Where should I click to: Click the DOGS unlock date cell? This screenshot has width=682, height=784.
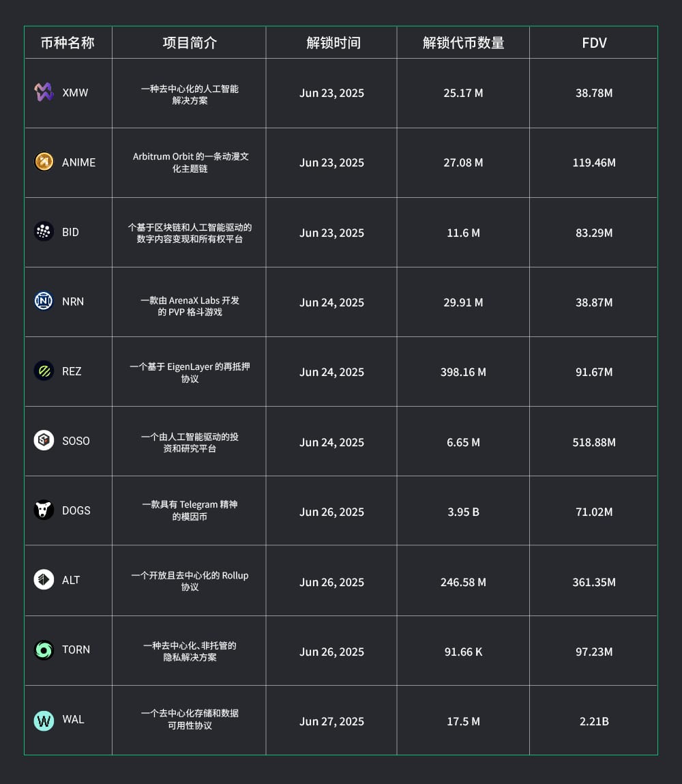331,512
